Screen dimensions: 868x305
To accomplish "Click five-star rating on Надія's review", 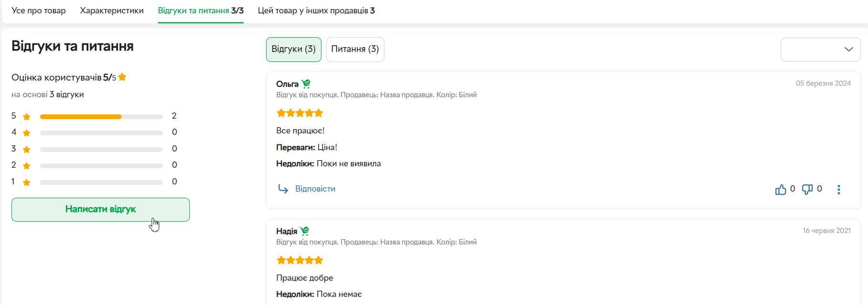I will coord(300,260).
